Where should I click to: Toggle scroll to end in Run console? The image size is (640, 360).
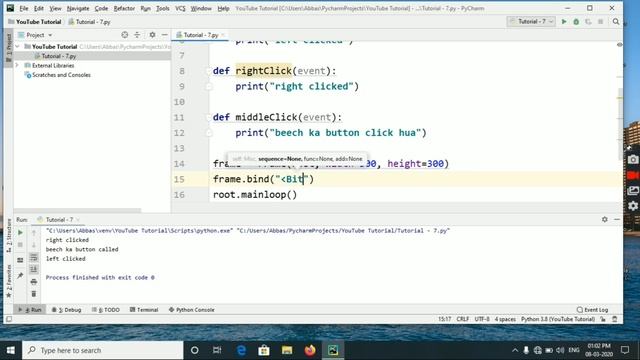click(x=34, y=269)
